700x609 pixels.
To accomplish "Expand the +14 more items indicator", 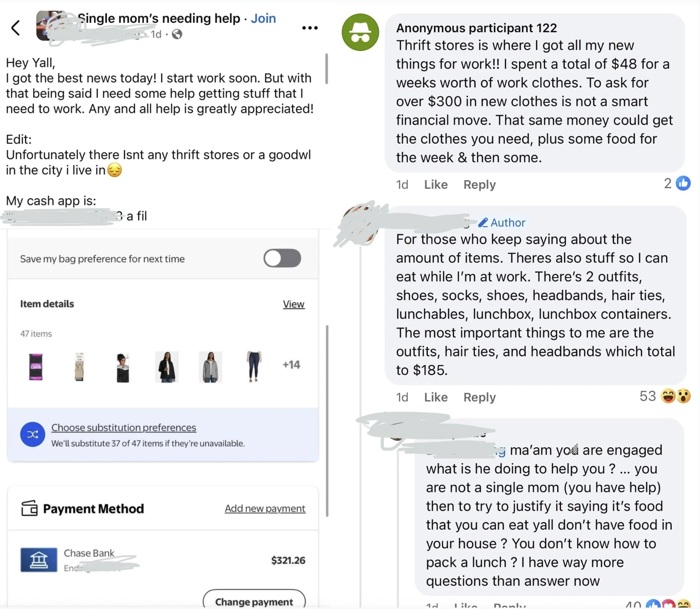I will click(291, 364).
